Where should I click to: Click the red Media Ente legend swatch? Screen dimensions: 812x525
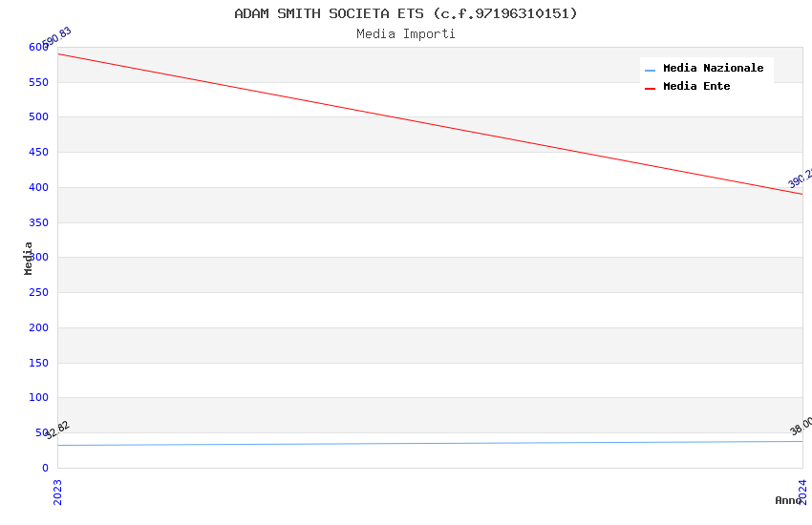(650, 89)
